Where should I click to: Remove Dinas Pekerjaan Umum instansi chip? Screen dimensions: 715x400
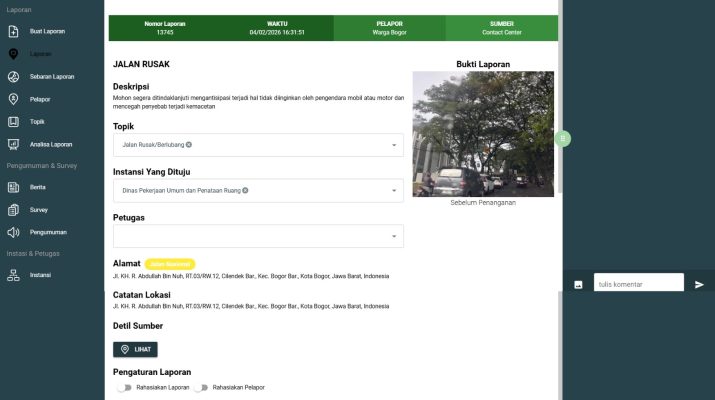coord(245,190)
